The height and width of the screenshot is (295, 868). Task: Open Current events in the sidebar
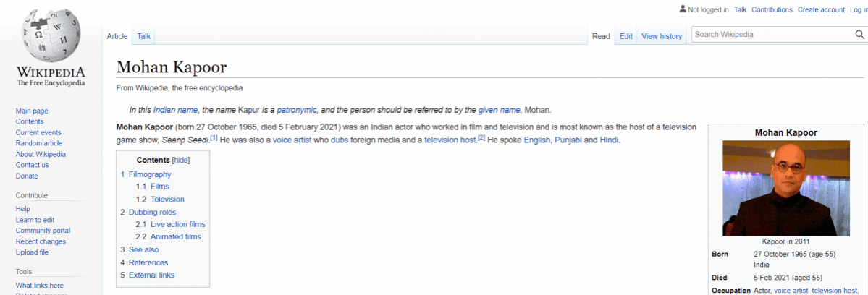[38, 132]
